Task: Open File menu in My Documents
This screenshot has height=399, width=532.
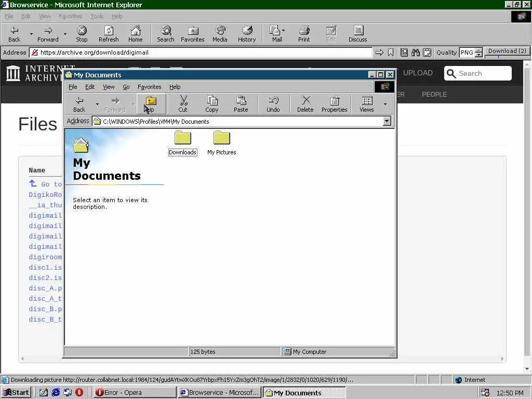Action: click(73, 87)
